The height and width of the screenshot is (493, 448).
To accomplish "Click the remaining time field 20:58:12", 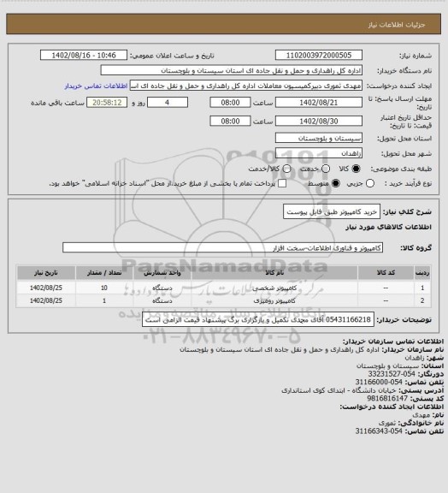I will pyautogui.click(x=107, y=103).
